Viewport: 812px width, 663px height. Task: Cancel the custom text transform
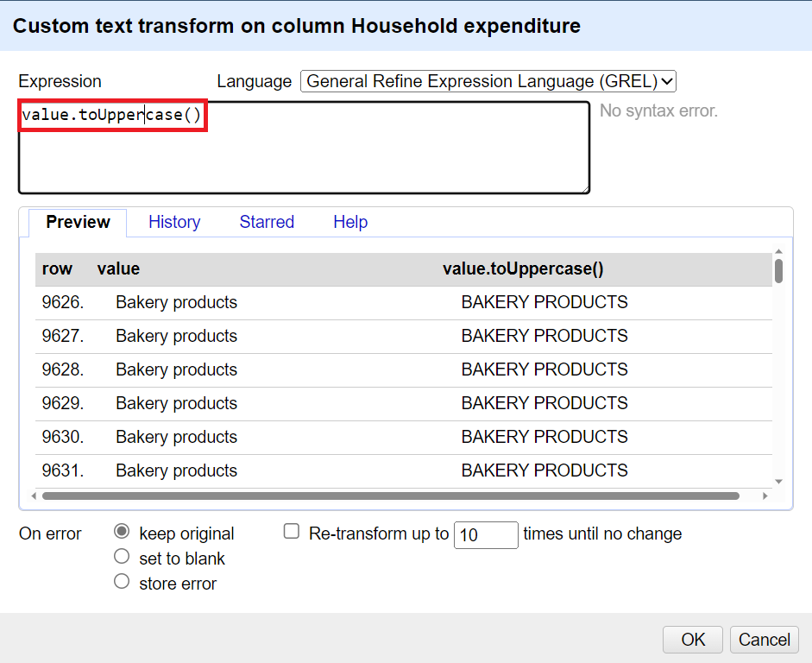click(x=764, y=639)
